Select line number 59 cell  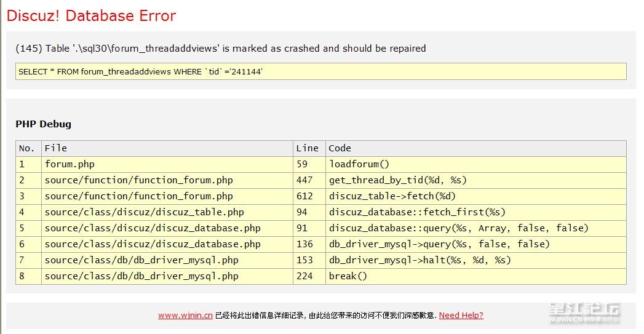(x=309, y=164)
